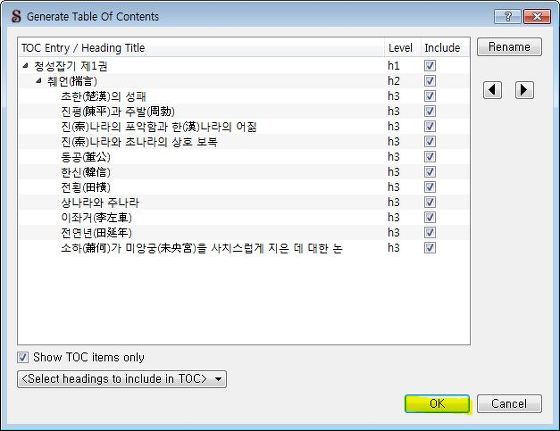Viewport: 560px width, 431px height.
Task: Click the right arrow to increase heading level
Action: (x=524, y=90)
